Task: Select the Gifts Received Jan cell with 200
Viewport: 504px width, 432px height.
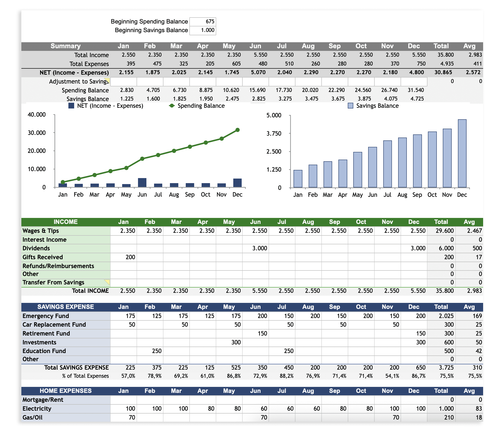Action: (124, 257)
